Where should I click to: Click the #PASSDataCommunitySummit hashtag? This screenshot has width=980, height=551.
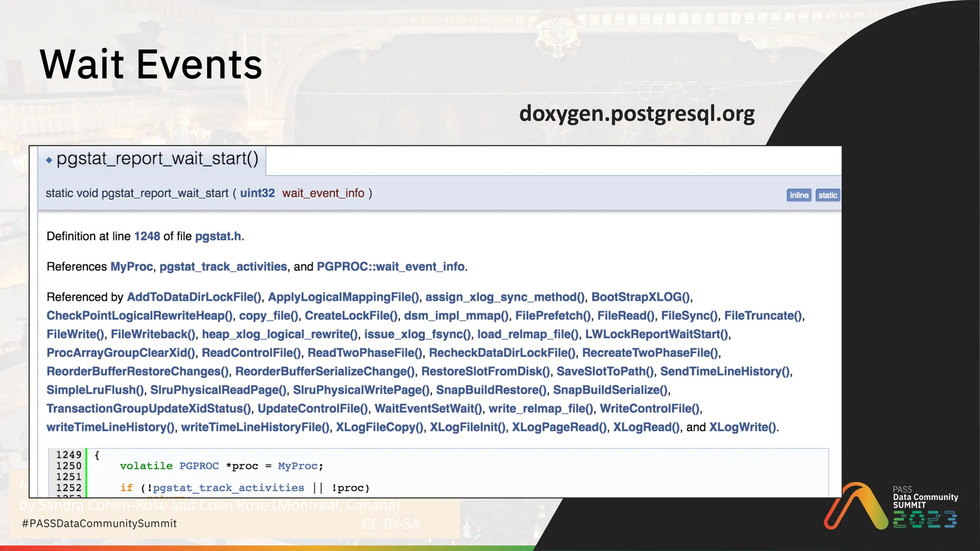(100, 524)
